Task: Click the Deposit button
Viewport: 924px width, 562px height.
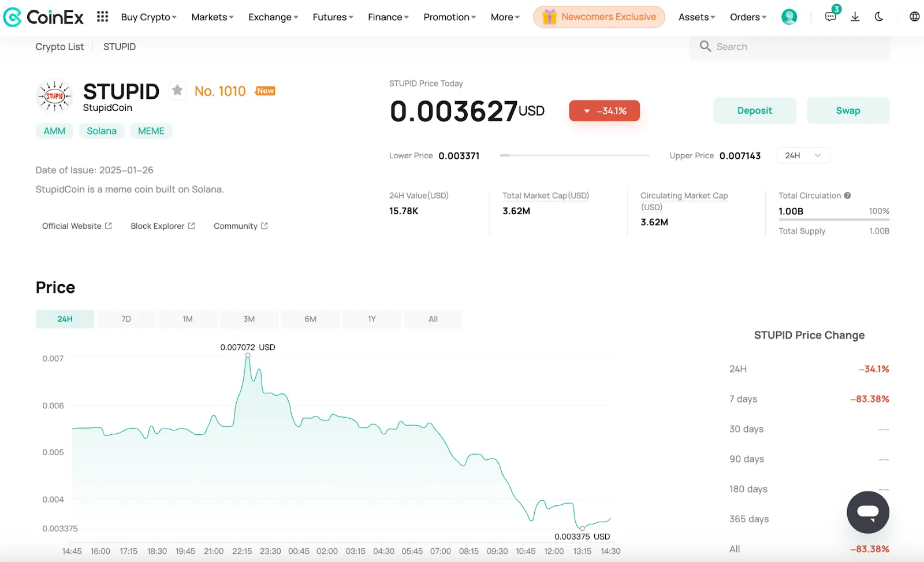Action: tap(754, 110)
